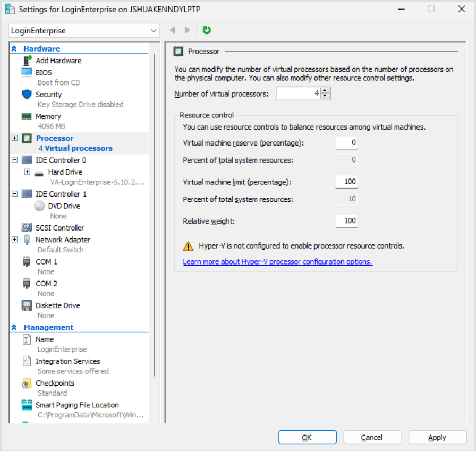
Task: Select the Memory chip icon
Action: pos(27,116)
